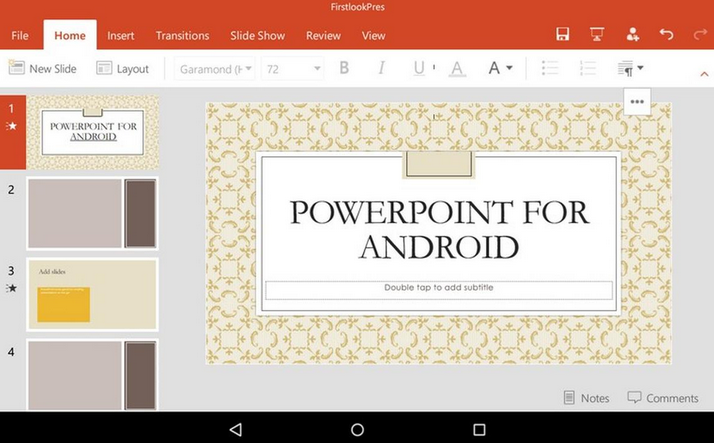Switch to the Transitions tab

[182, 36]
